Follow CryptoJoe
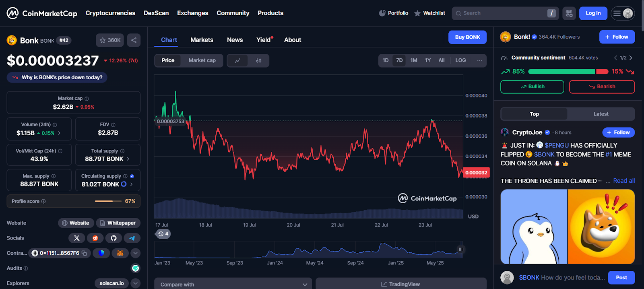This screenshot has height=289, width=644. (619, 132)
